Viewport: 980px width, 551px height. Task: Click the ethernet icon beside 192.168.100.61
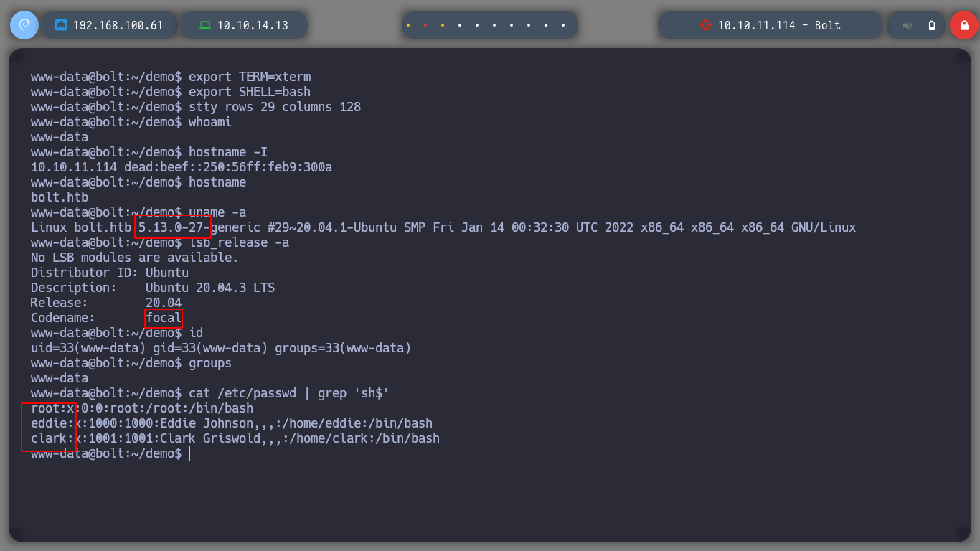pyautogui.click(x=61, y=25)
